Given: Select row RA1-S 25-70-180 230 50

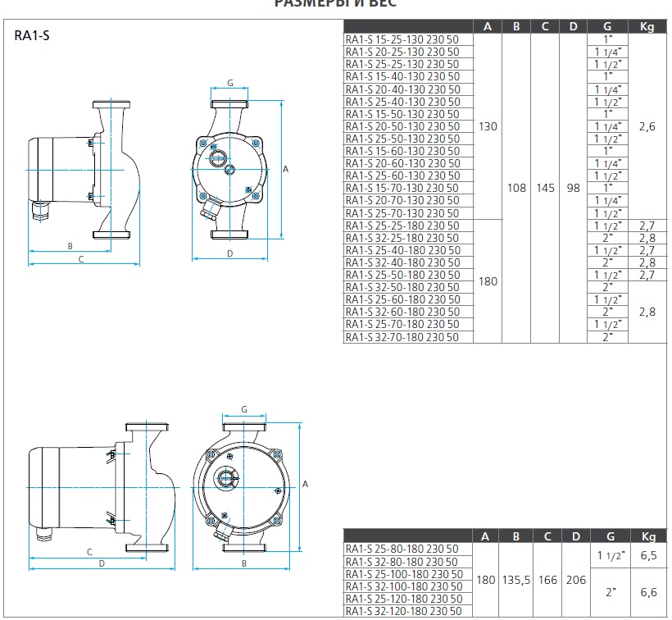Looking at the screenshot, I should (408, 325).
